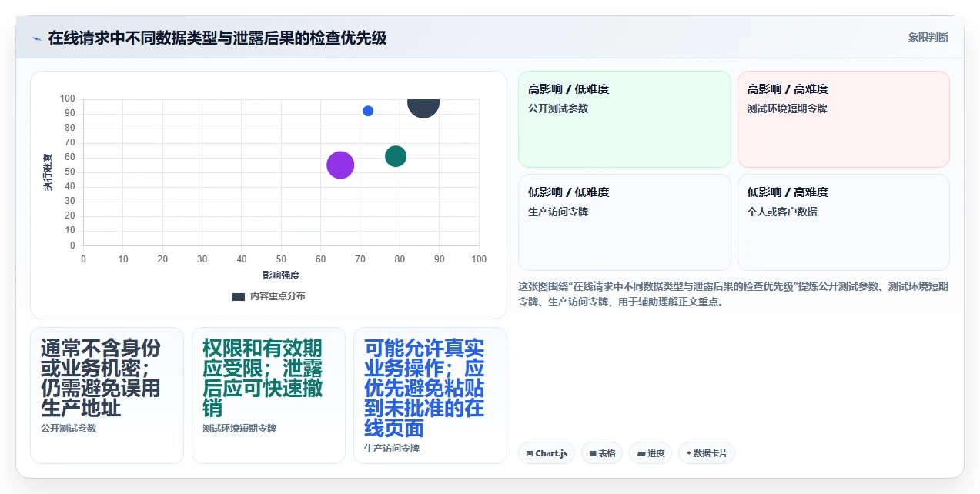Screen dimensions: 980x494
Task: Click 测试环境短期令牌 text in pink quadrant
Action: (x=788, y=109)
